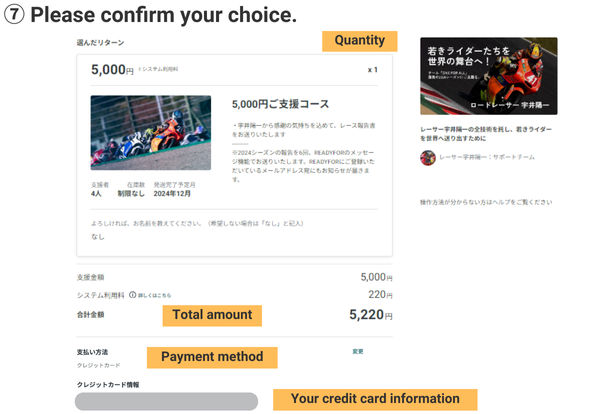Click the x 1 quantity indicator
600x414 pixels.
tap(373, 70)
